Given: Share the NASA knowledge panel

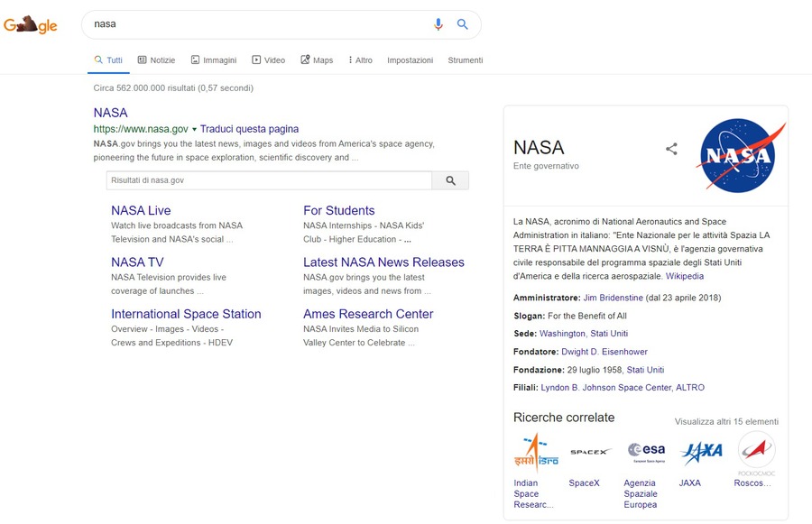Looking at the screenshot, I should pos(671,149).
